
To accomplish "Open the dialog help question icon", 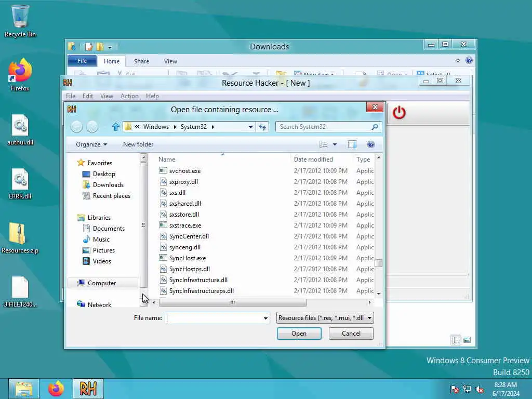I will click(371, 144).
